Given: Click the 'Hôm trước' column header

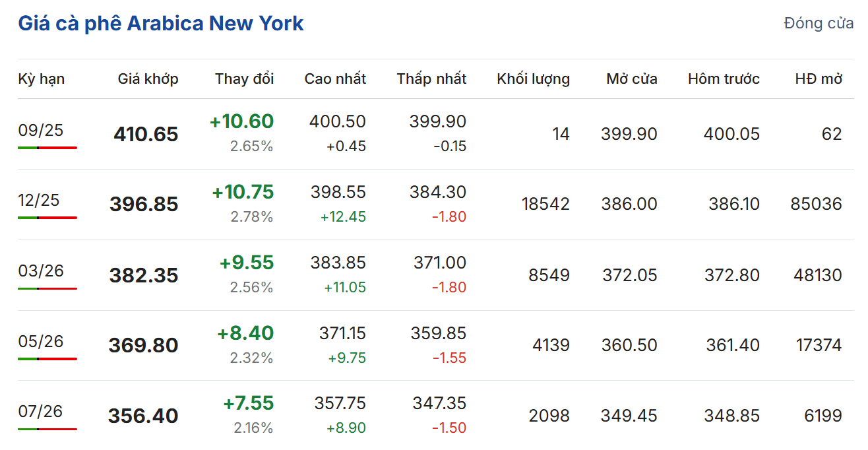Looking at the screenshot, I should click(x=724, y=79).
